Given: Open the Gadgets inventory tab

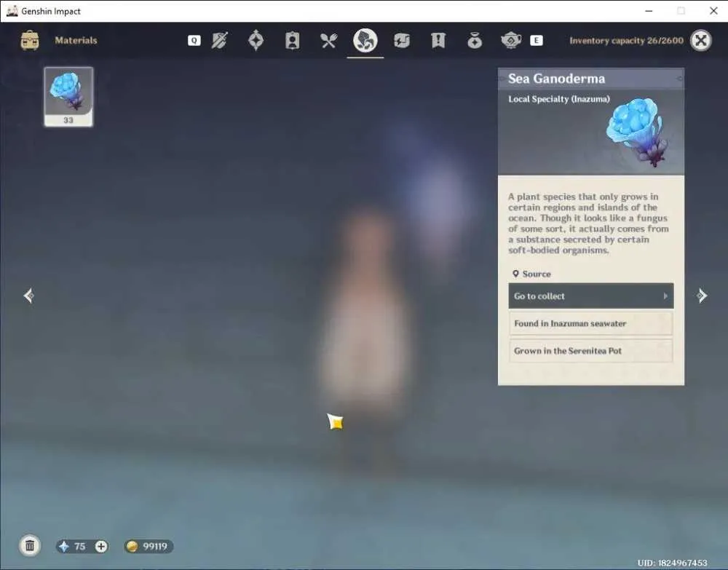Looking at the screenshot, I should coord(402,40).
